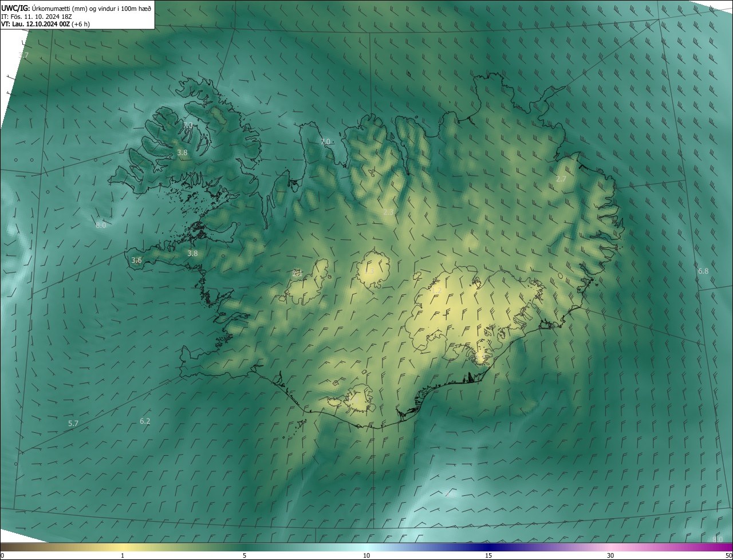Click the colour scale tick label 0
This screenshot has width=733, height=560.
click(2, 555)
